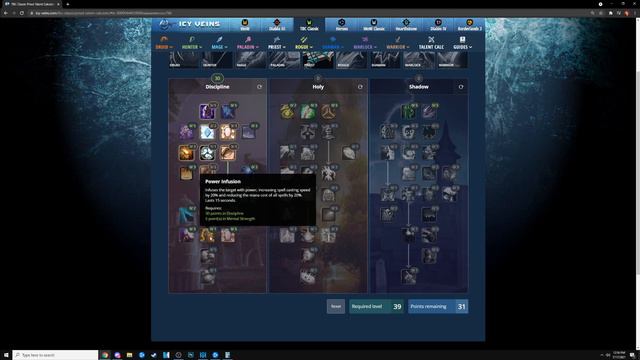Screen dimensions: 640x360
Task: Select Reflective Shield talent
Action: click(228, 236)
